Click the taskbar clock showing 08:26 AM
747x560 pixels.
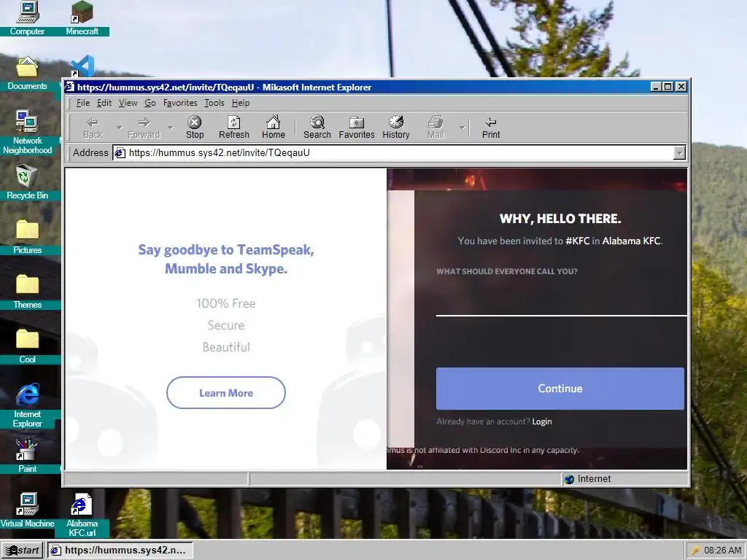[x=722, y=551]
